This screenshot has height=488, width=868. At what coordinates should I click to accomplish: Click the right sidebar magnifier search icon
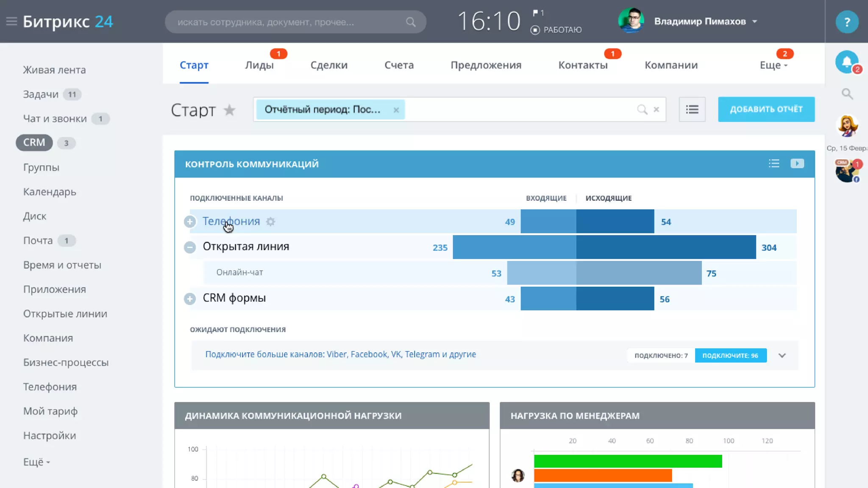(x=847, y=94)
